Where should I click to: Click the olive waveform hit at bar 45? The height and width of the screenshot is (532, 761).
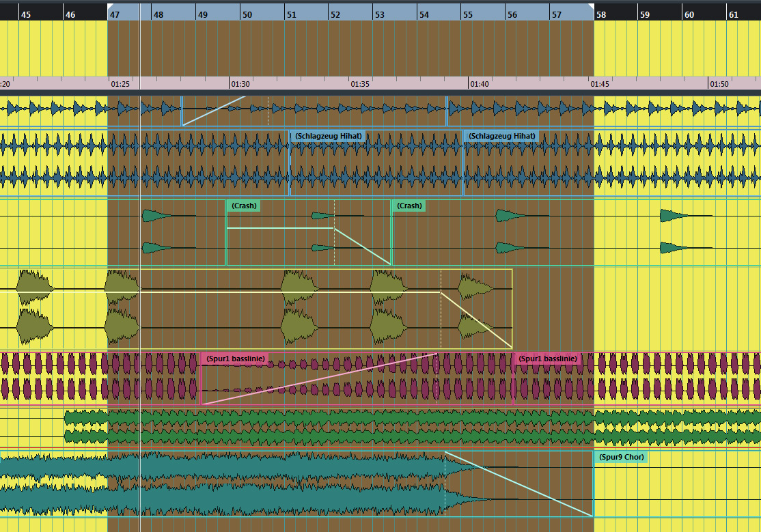point(34,308)
